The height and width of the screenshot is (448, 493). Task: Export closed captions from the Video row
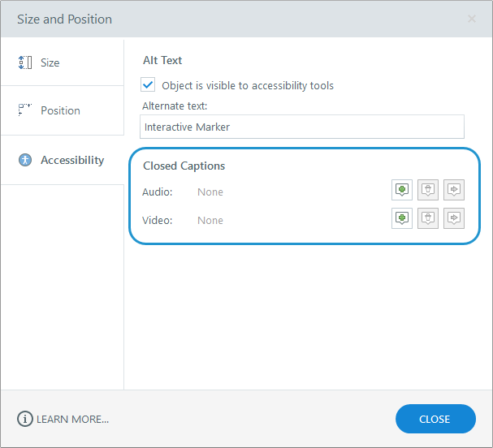[454, 218]
